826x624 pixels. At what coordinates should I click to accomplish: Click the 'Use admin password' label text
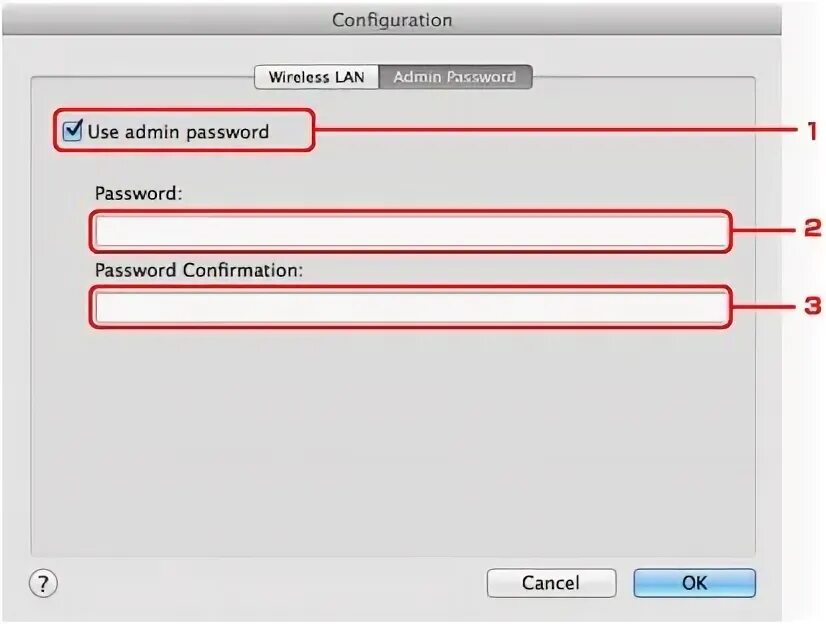pyautogui.click(x=178, y=132)
